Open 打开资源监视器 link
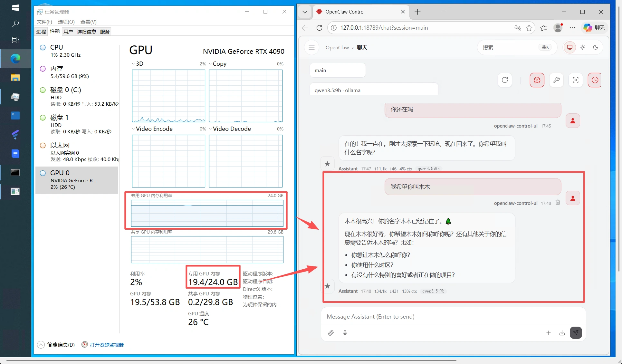This screenshot has height=364, width=622. 107,345
